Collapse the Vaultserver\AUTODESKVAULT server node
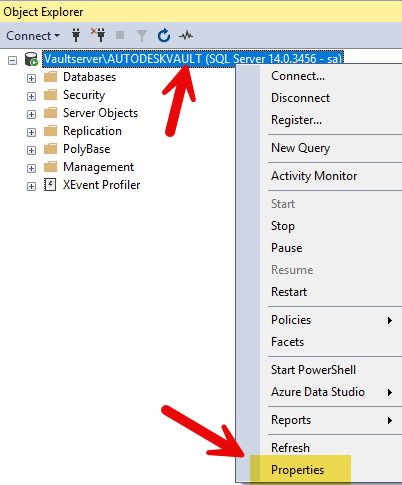Viewport: 402px width, 485px height. tap(13, 60)
